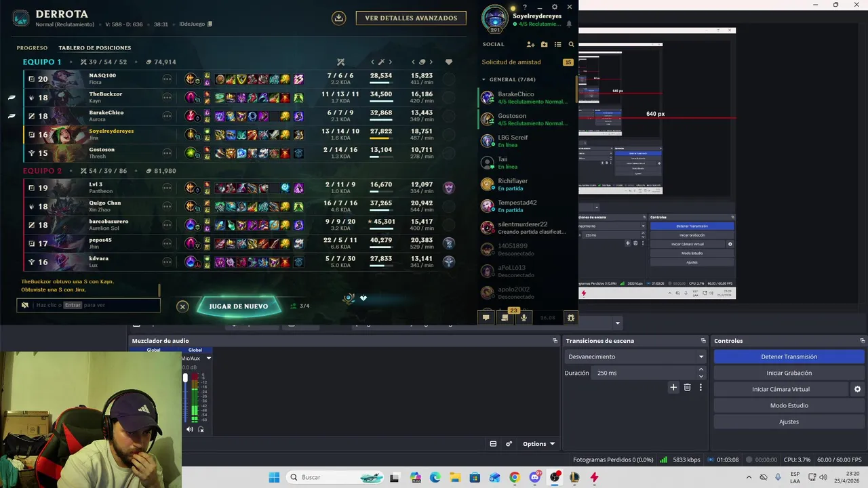Click the Duración 250 ms field
The image size is (868, 488).
(644, 373)
